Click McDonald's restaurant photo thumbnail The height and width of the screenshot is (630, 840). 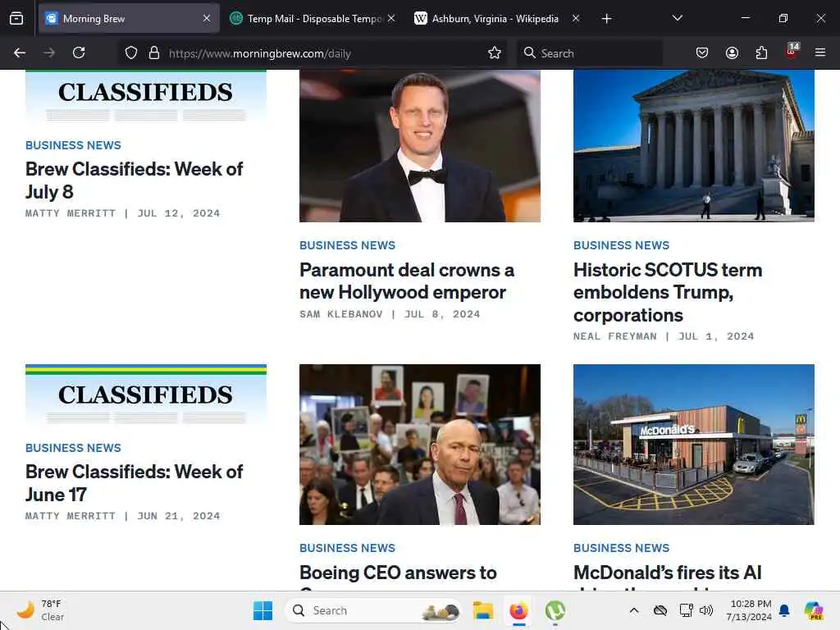(x=694, y=445)
